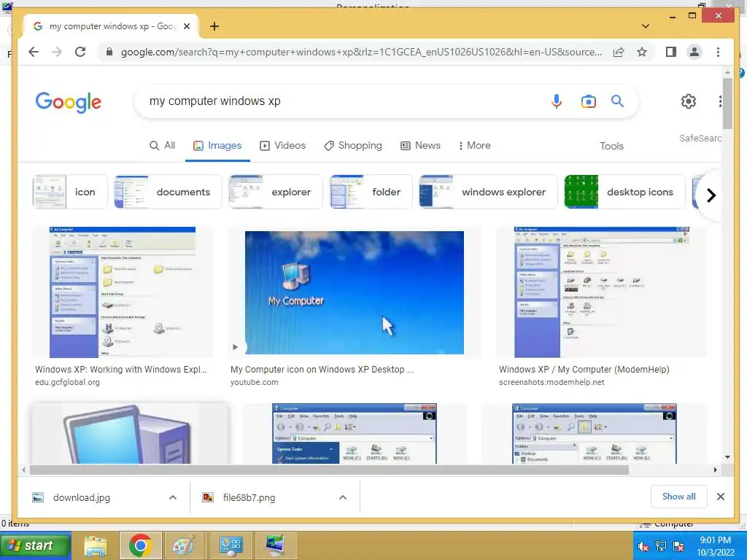Viewport: 747px width, 560px height.
Task: Open the ModemHelp My Computer screenshot result
Action: pos(601,292)
